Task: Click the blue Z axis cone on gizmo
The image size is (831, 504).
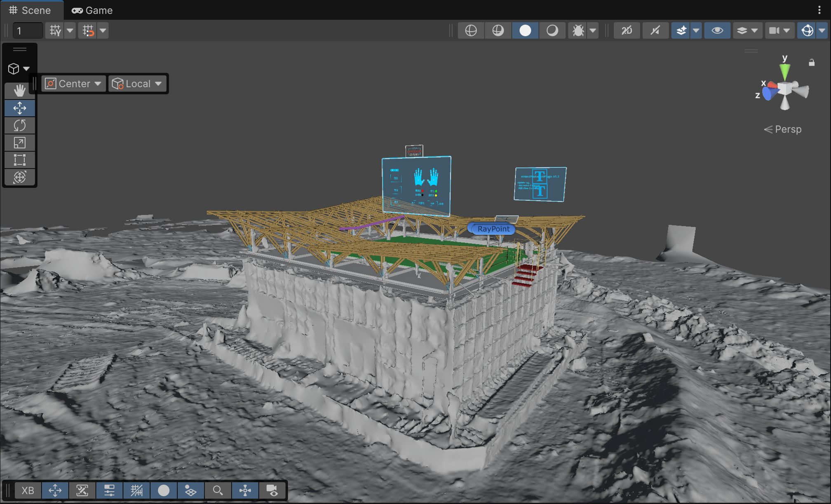Action: 768,94
